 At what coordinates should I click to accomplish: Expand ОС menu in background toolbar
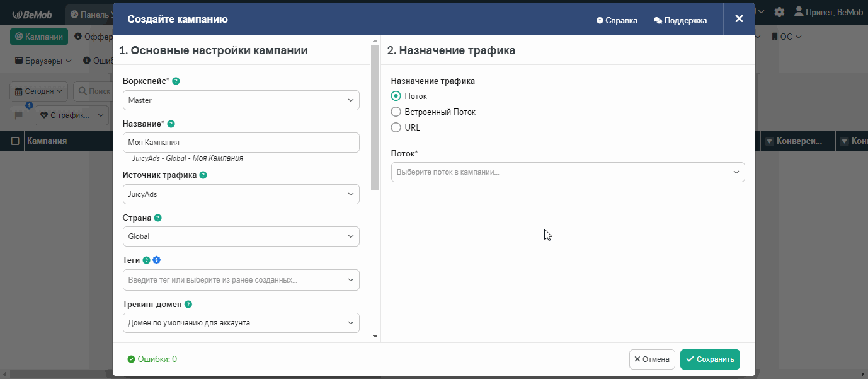(787, 37)
